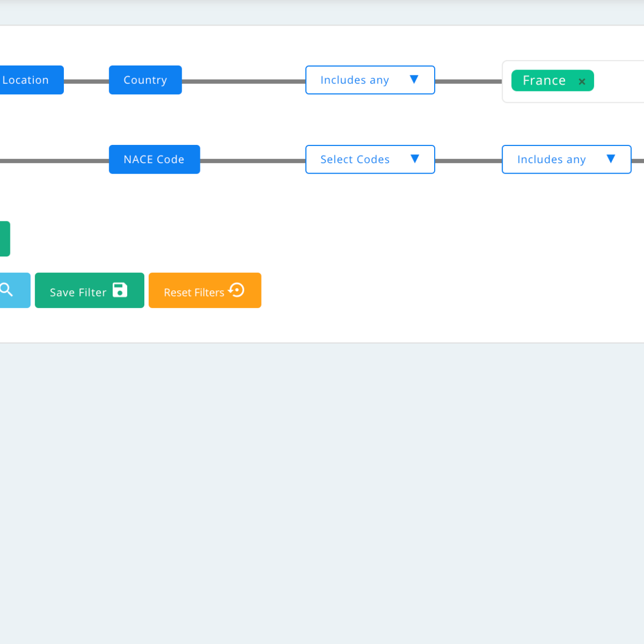Expand the Select Codes dropdown arrow
Screen dimensions: 644x644
414,159
